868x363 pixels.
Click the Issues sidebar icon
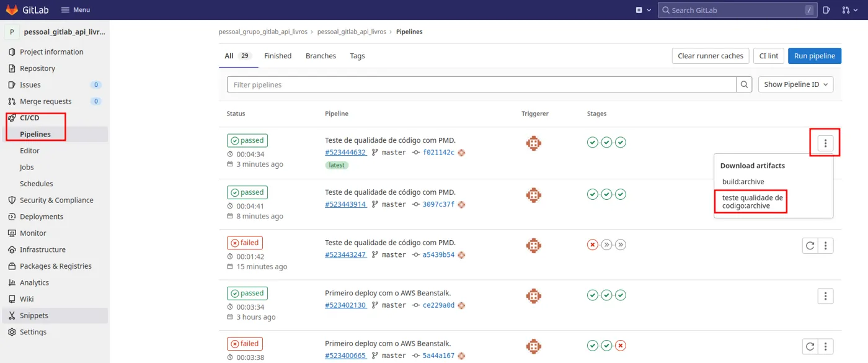12,85
